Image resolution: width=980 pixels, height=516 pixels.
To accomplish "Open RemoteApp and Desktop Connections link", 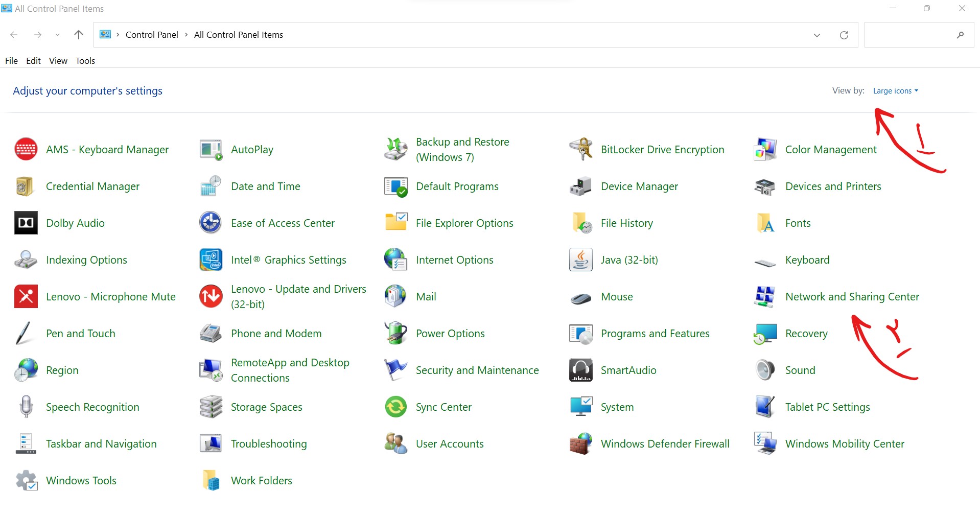I will tap(290, 370).
